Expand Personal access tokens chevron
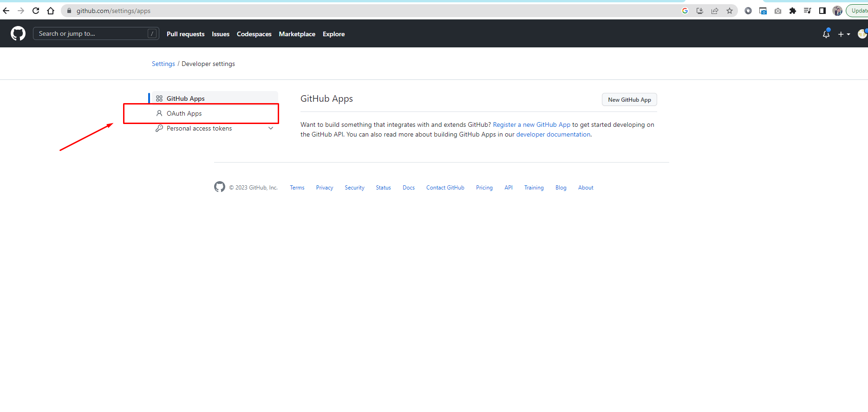868x412 pixels. [271, 128]
